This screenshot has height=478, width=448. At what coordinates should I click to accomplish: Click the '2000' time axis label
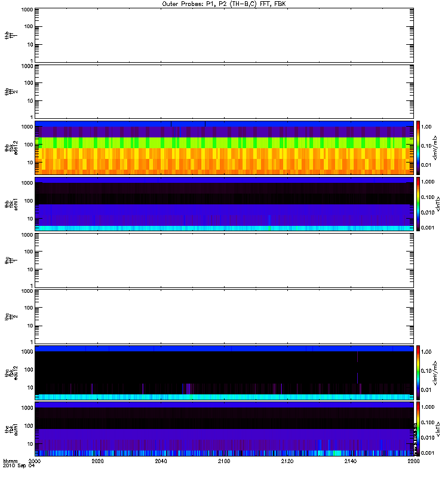click(x=35, y=461)
